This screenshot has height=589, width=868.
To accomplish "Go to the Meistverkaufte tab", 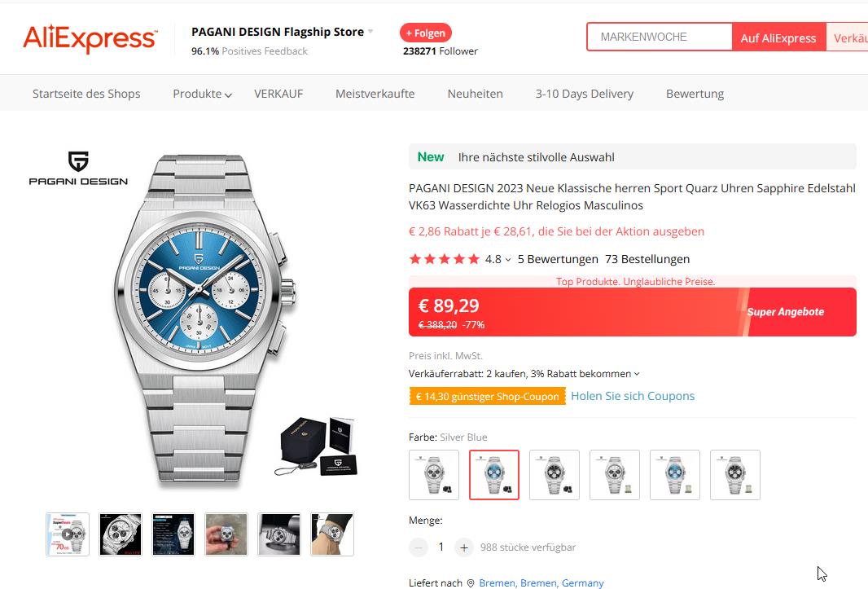I will (375, 94).
